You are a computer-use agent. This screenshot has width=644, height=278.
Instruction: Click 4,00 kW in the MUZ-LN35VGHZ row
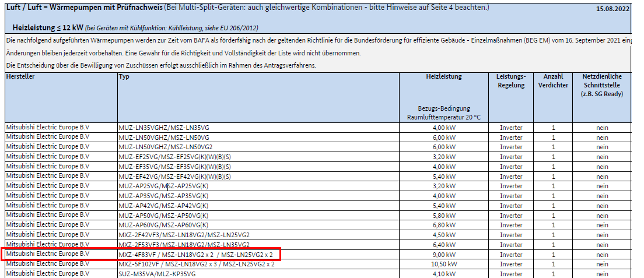pos(444,128)
